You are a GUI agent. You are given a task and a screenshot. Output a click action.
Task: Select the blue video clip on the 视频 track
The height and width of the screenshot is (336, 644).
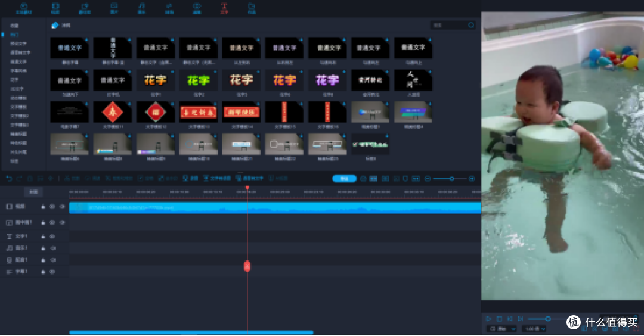point(275,207)
